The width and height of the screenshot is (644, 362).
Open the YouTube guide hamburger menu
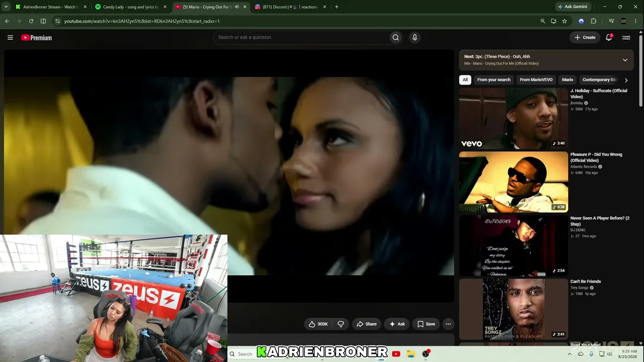point(10,38)
